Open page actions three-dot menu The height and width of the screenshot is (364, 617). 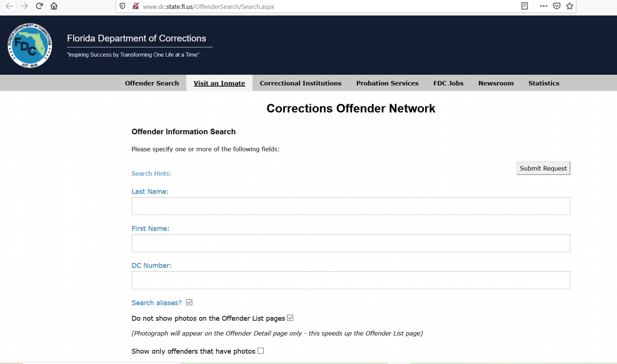pyautogui.click(x=543, y=6)
